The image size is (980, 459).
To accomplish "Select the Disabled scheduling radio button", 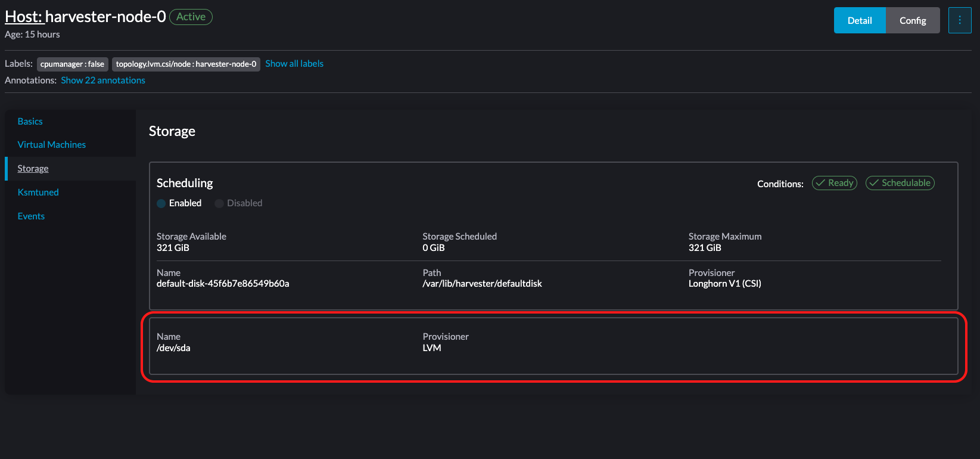I will click(x=219, y=203).
